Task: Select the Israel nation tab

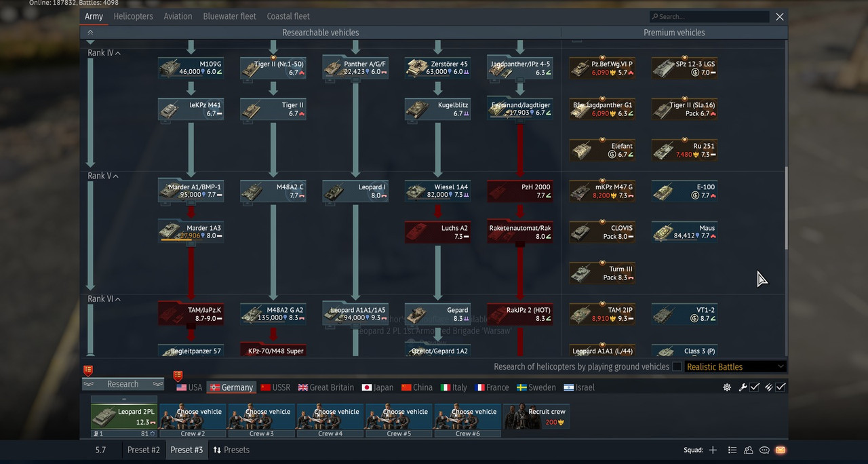Action: 579,387
